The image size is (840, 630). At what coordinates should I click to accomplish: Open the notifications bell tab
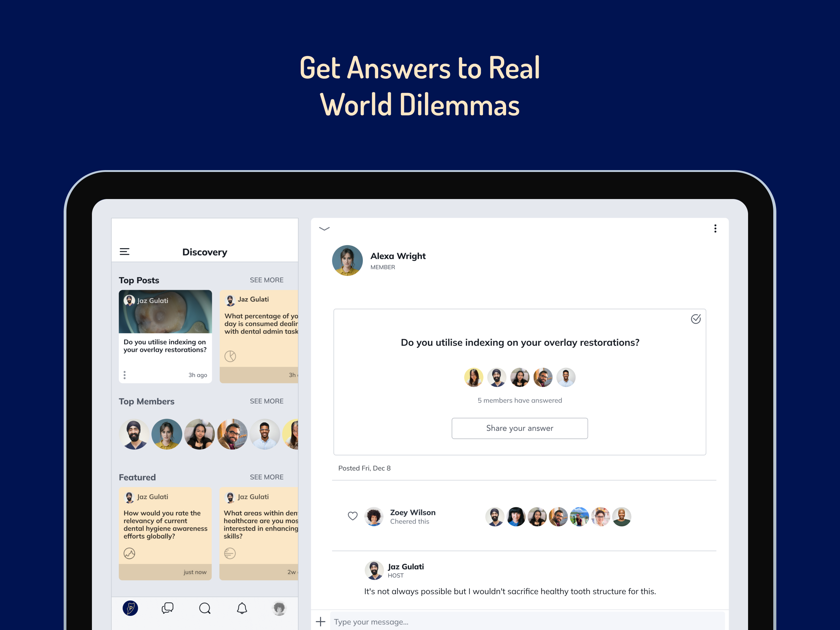point(242,608)
